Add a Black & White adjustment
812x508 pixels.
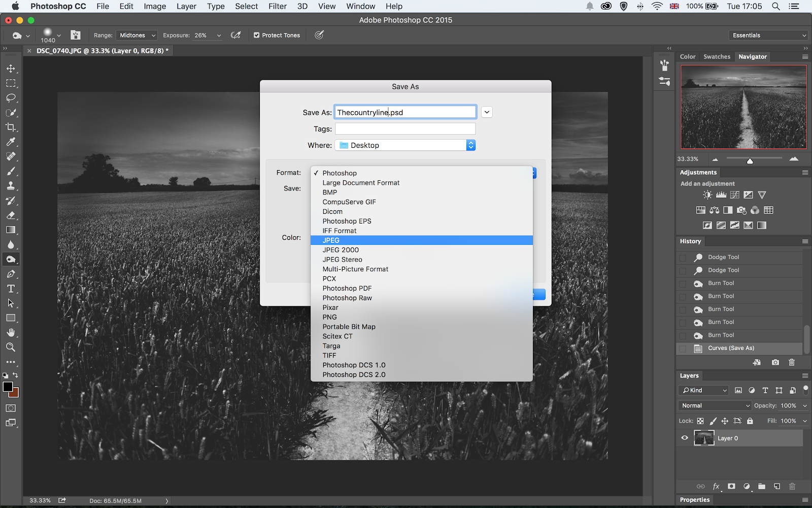(x=728, y=210)
